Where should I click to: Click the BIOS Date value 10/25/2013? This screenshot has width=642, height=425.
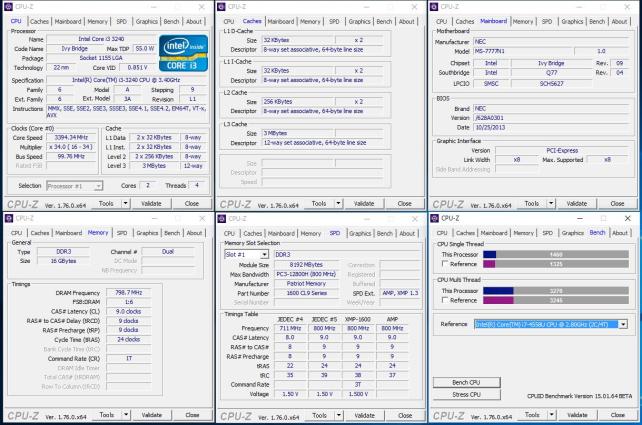click(551, 127)
